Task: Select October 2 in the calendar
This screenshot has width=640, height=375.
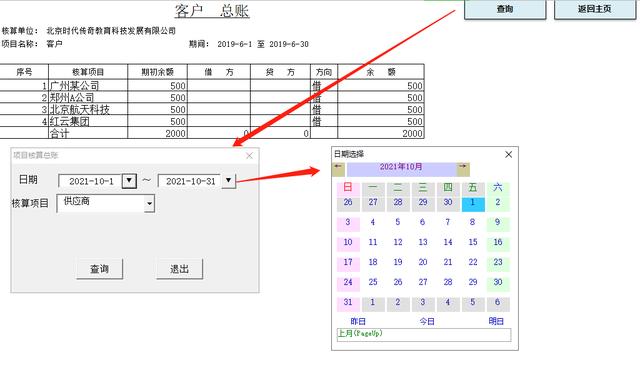Action: pos(498,204)
